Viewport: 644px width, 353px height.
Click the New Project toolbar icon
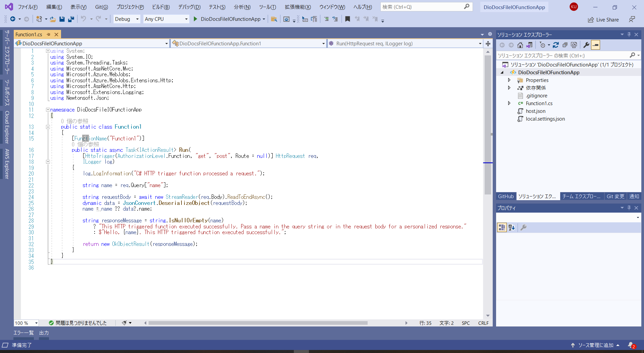39,19
